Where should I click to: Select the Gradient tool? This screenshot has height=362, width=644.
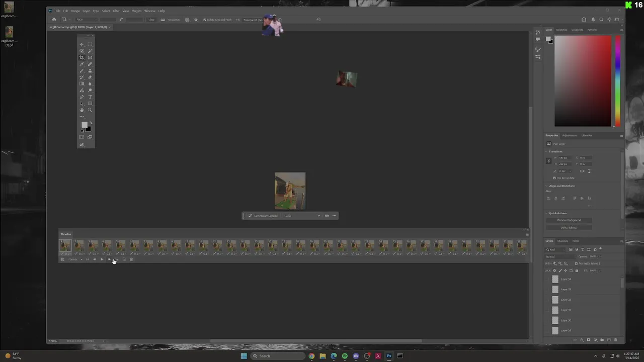(82, 84)
